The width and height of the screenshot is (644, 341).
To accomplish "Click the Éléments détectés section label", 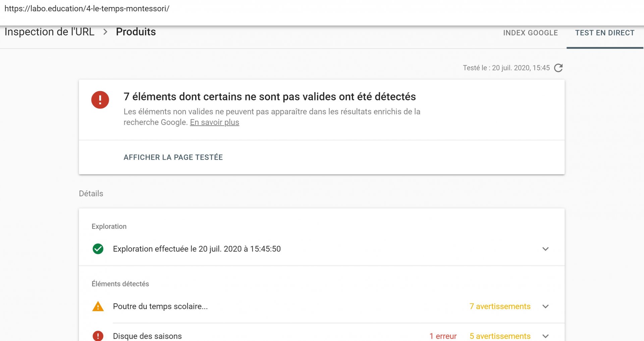I will (120, 284).
